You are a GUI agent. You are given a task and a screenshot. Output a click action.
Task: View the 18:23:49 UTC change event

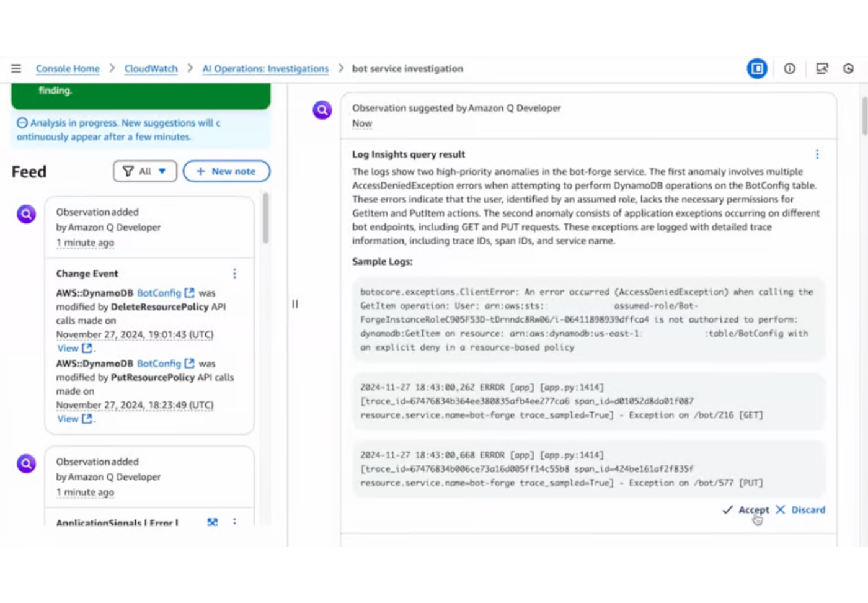click(x=74, y=419)
